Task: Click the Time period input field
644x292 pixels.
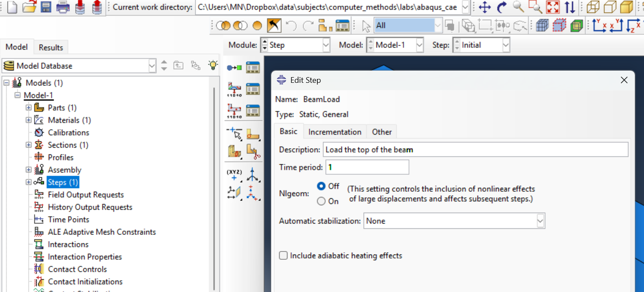Action: [x=367, y=167]
